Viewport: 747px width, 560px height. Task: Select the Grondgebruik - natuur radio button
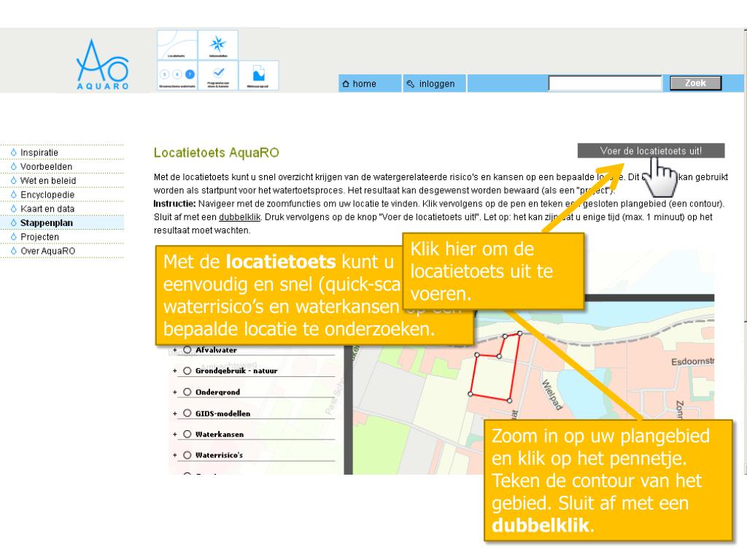click(x=187, y=371)
